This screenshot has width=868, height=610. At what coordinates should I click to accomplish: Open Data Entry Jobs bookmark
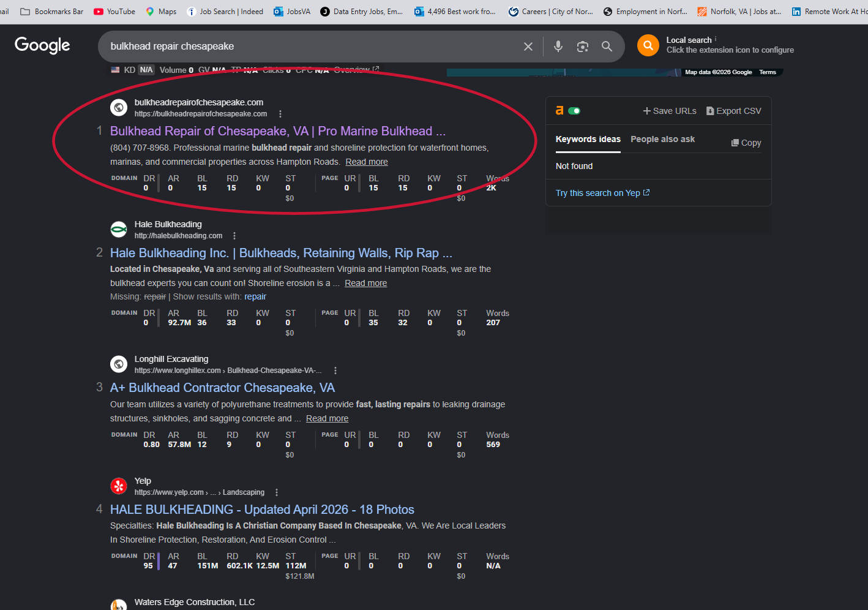coord(362,12)
